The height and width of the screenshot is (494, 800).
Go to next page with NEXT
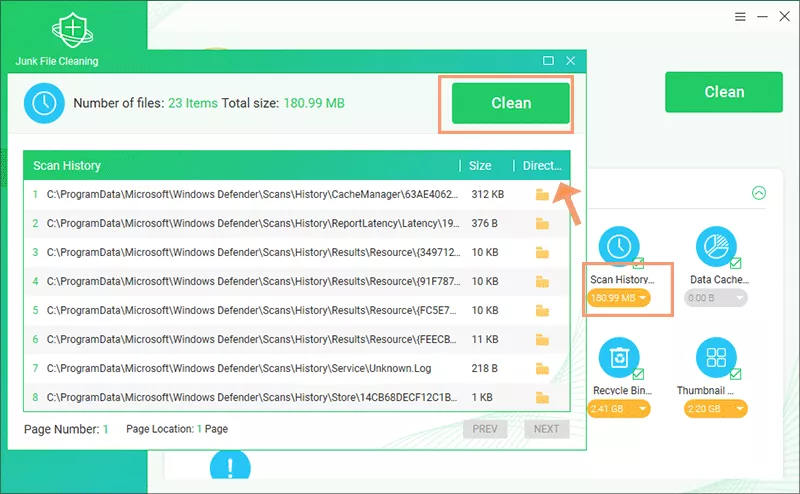point(546,429)
